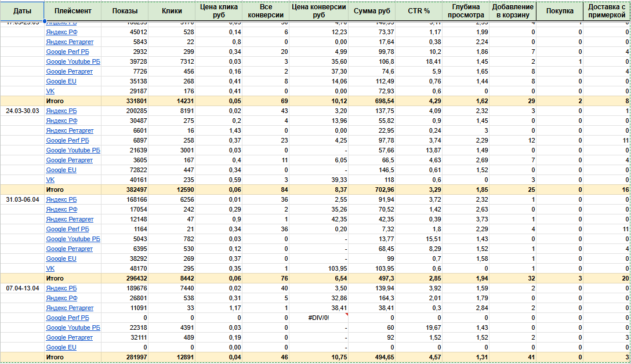Click the Итого cell in the 382497 row
Image resolution: width=631 pixels, height=364 pixels.
coord(73,190)
